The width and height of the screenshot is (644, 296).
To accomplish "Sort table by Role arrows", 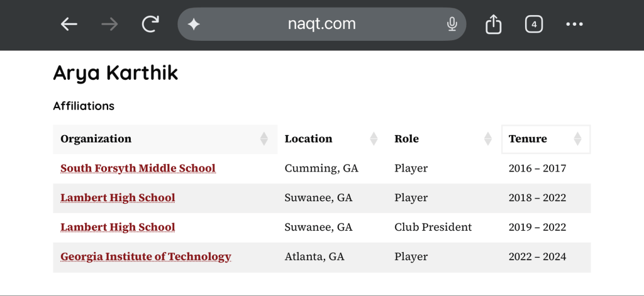I will pos(487,139).
